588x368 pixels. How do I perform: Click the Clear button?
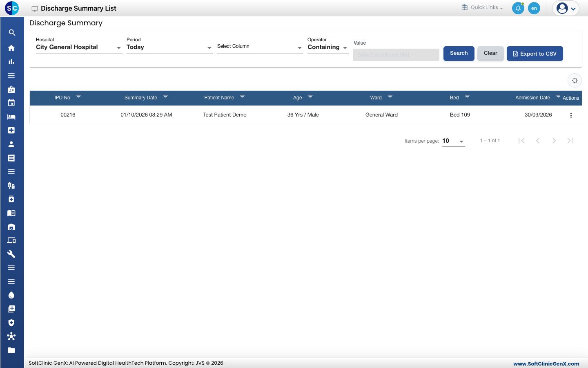(490, 54)
